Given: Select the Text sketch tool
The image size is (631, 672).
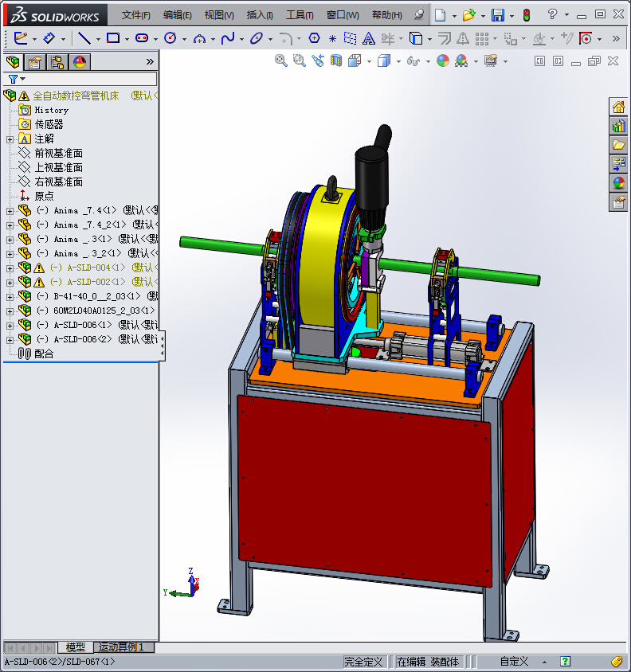Looking at the screenshot, I should [368, 38].
